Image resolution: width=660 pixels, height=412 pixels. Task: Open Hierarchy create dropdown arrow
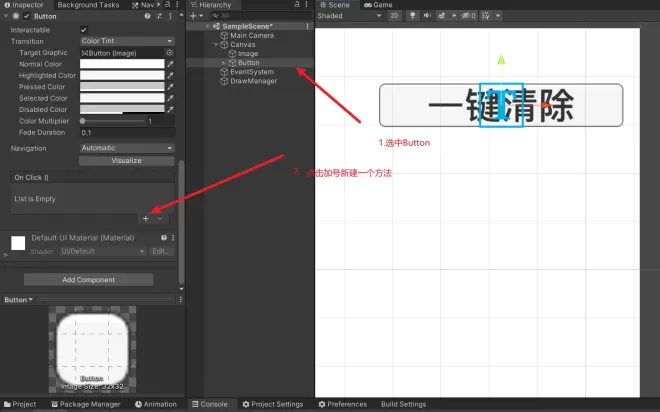[201, 16]
